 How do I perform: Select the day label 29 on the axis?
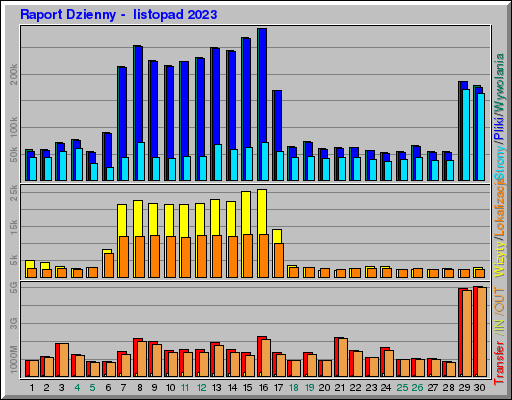click(464, 388)
